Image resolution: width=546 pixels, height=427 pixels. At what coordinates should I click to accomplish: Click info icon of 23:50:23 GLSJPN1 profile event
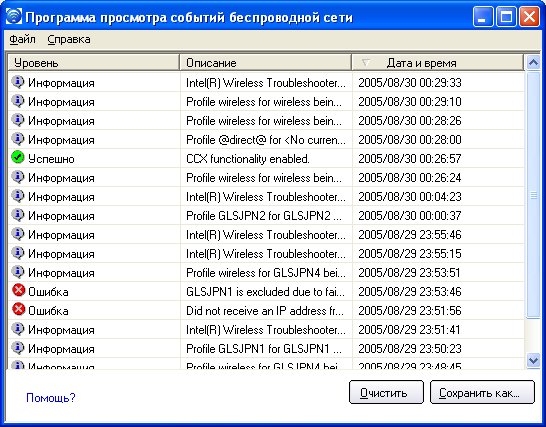pyautogui.click(x=18, y=348)
